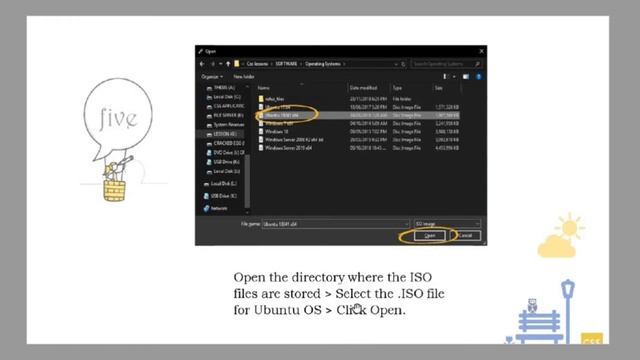Sort files by Date modified column
Image resolution: width=640 pixels, height=360 pixels.
(363, 88)
